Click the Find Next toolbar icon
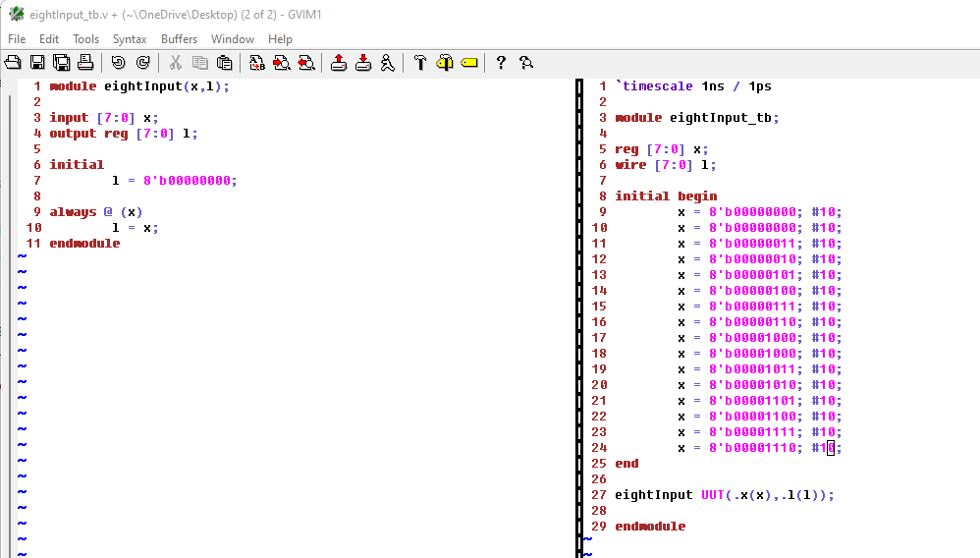This screenshot has width=980, height=558. tap(282, 63)
